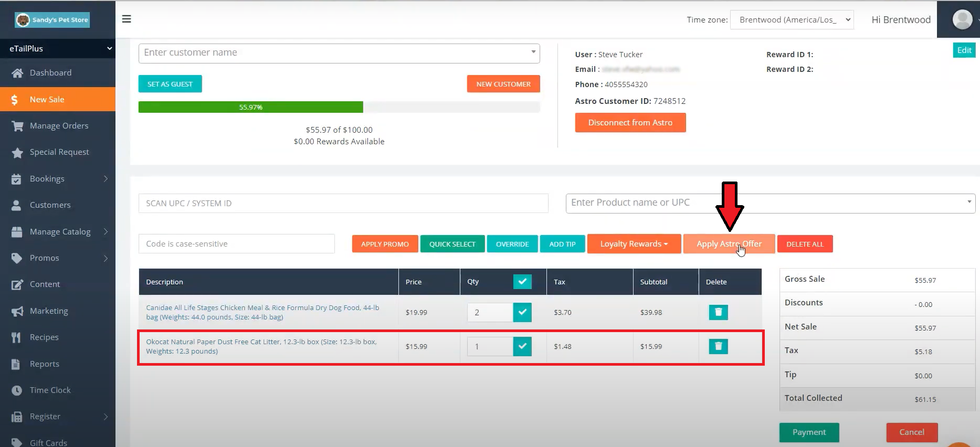Delete the Okocat Cat Litter item
The height and width of the screenshot is (447, 980).
point(718,346)
